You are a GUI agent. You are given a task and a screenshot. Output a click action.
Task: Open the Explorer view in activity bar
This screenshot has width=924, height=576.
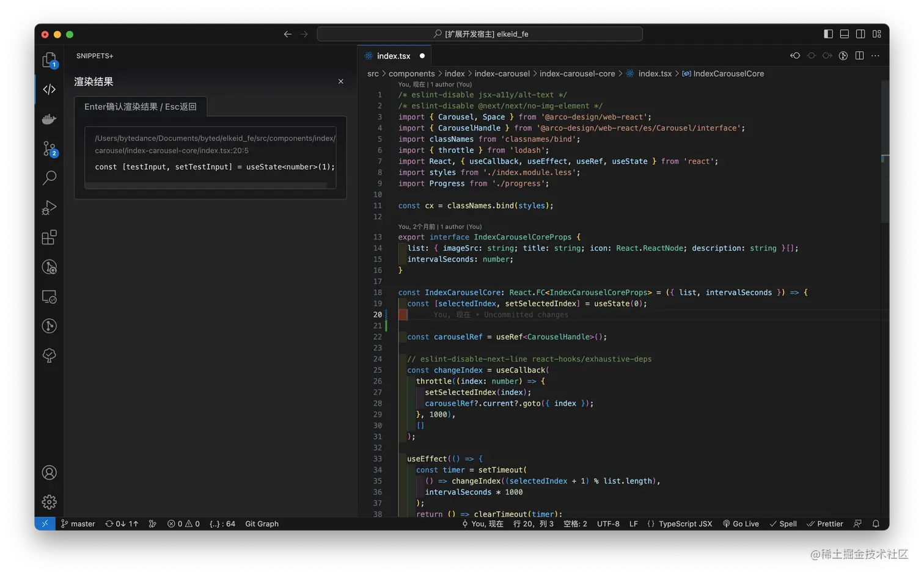pyautogui.click(x=50, y=60)
